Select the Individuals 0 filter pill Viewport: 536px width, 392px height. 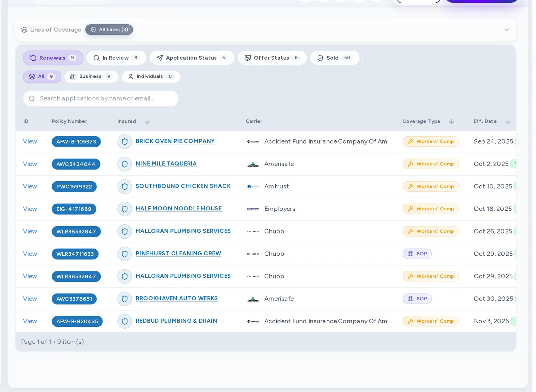pyautogui.click(x=151, y=77)
